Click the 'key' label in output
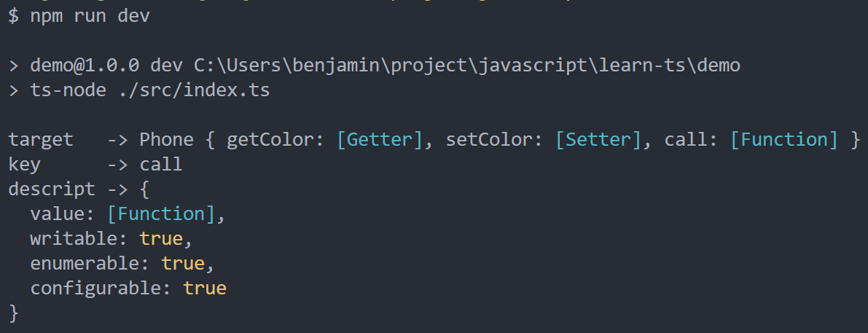Screen dimensions: 868x333 coord(24,165)
